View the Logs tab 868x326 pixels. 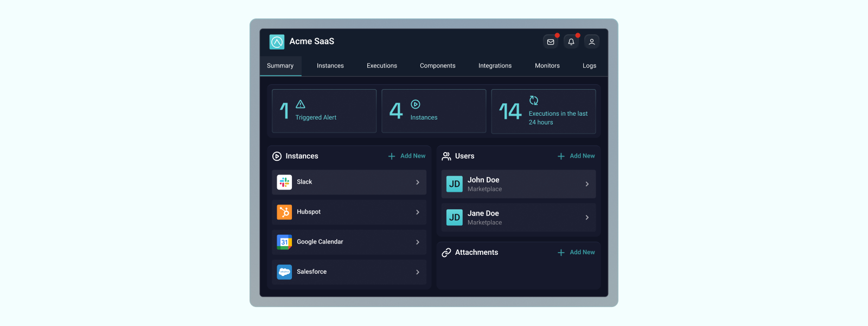(589, 66)
